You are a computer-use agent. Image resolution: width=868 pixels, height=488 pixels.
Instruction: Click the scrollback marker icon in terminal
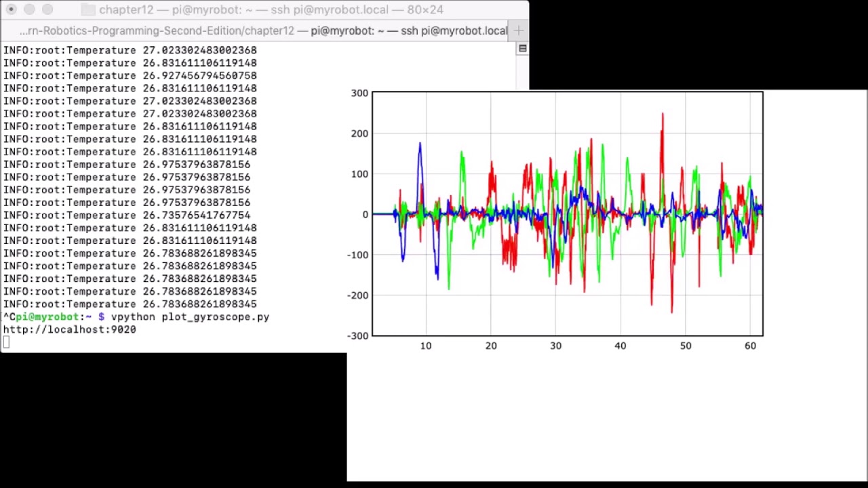click(x=522, y=49)
